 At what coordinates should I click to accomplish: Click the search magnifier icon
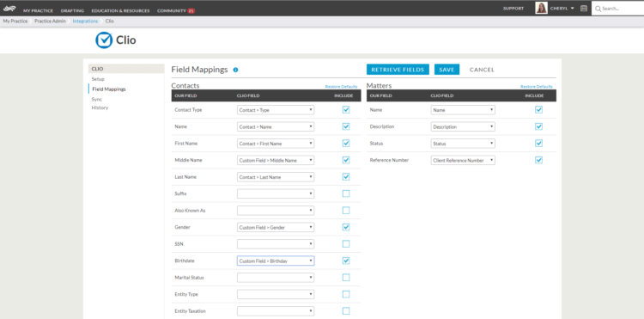[x=598, y=9]
